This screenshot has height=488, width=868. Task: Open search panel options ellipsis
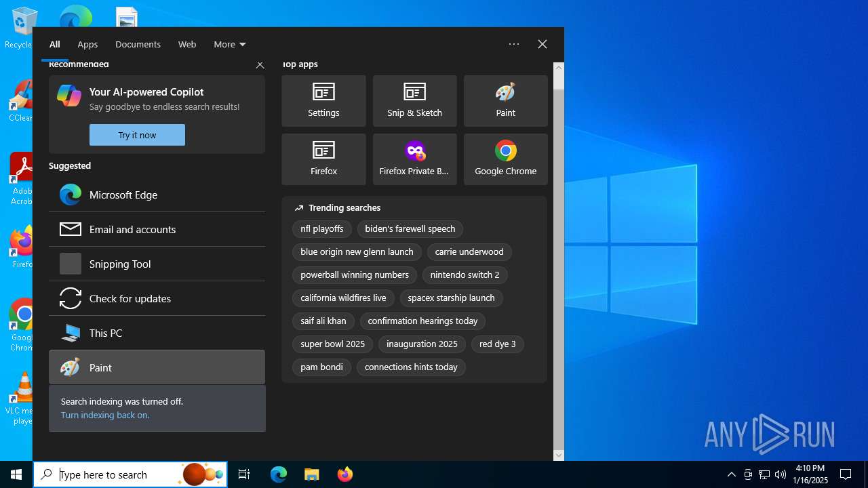point(514,44)
